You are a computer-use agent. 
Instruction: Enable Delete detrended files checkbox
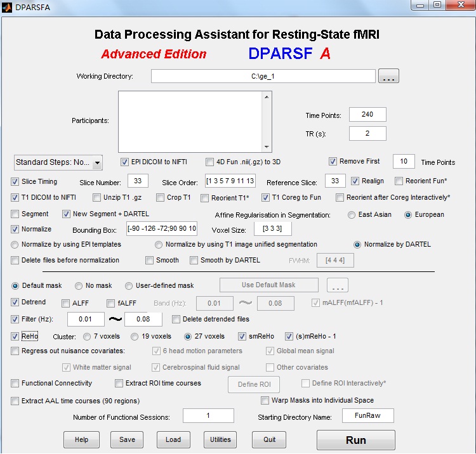pyautogui.click(x=176, y=319)
